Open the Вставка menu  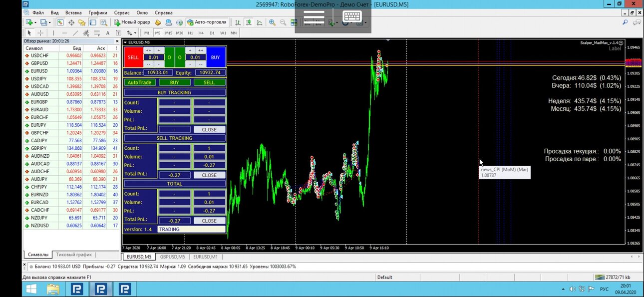pyautogui.click(x=73, y=12)
